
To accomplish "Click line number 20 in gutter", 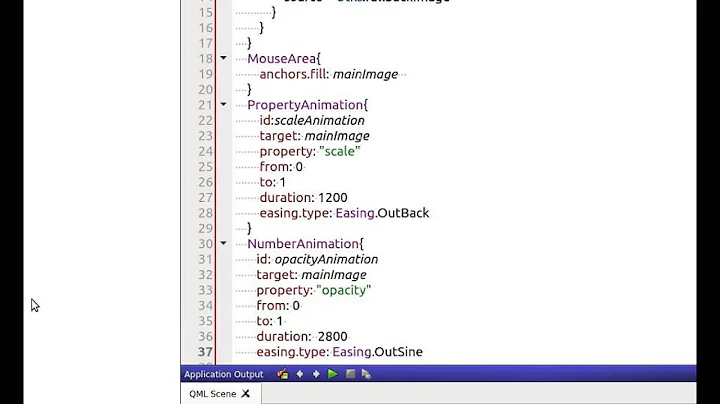I will (x=206, y=90).
